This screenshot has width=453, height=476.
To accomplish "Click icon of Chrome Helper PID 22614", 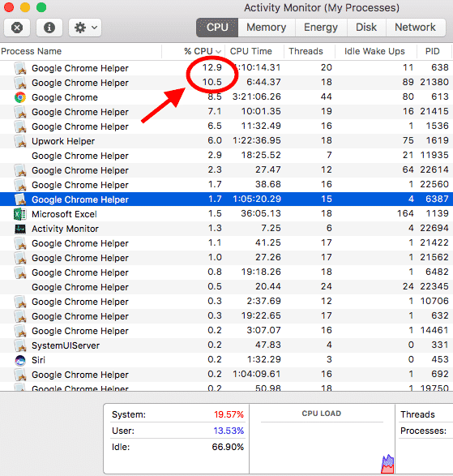I will pos(20,170).
